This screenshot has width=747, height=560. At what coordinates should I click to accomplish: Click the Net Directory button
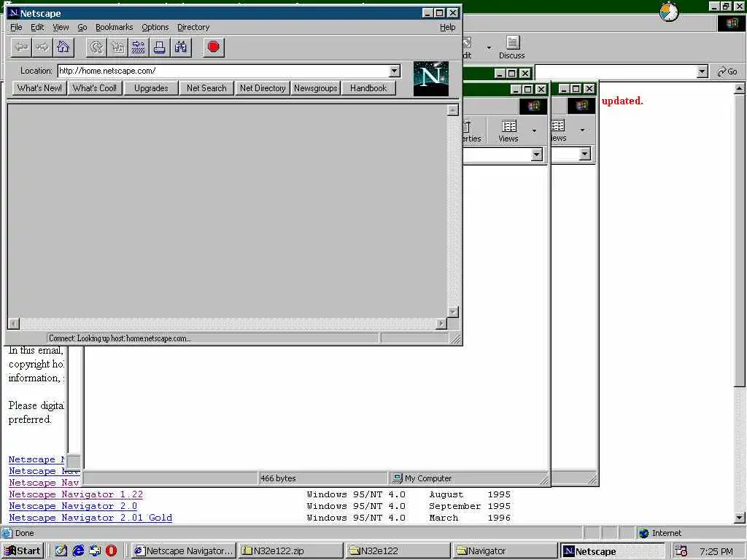[263, 88]
